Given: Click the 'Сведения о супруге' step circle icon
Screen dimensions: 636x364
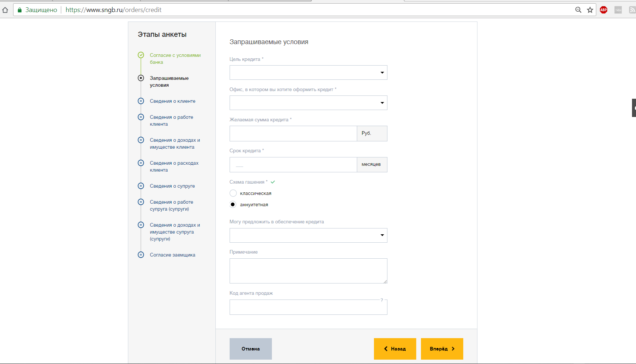Looking at the screenshot, I should [x=141, y=186].
